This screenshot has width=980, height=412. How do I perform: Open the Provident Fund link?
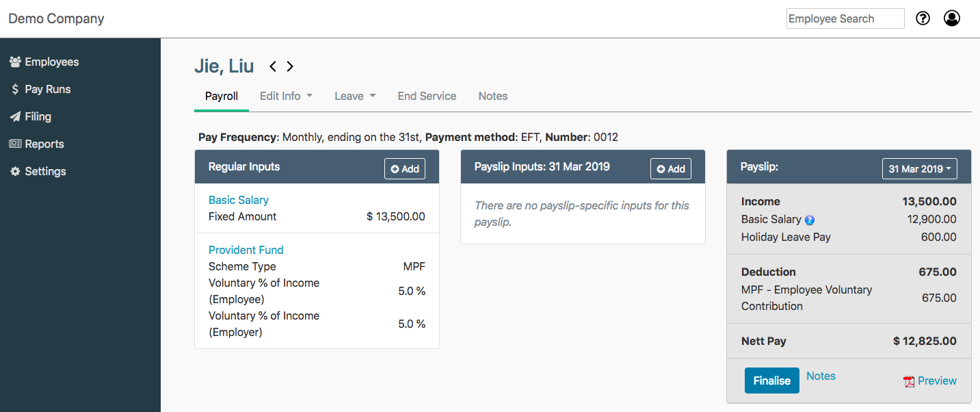246,250
